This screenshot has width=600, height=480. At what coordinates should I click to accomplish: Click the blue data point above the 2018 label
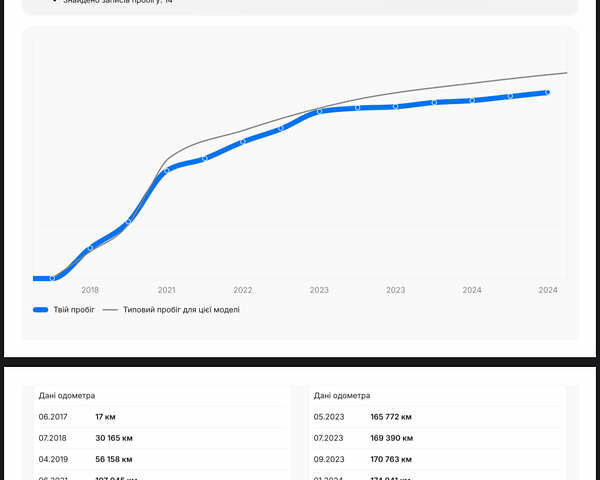click(90, 248)
